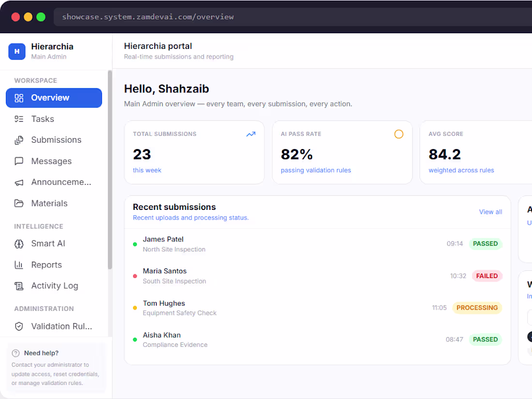Screen dimensions: 532x399
Task: Click the Validation Rules shield icon
Action: point(19,326)
